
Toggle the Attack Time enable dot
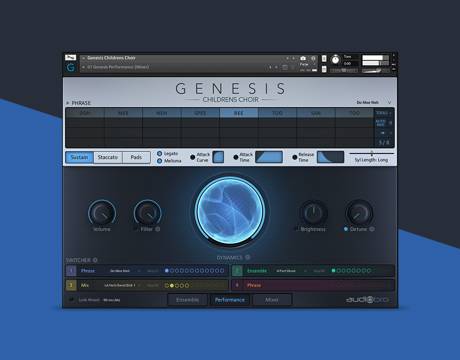pos(236,157)
